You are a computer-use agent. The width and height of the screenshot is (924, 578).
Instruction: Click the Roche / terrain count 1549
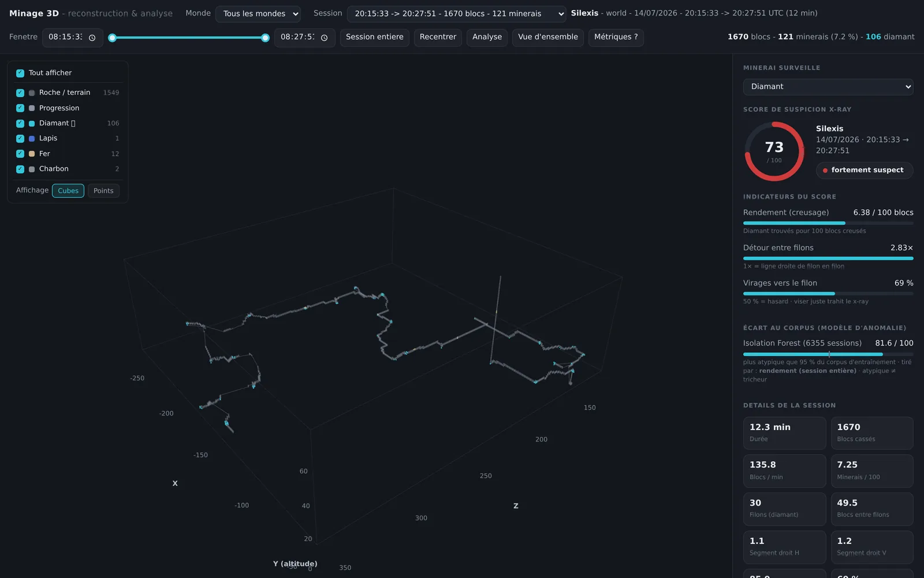pos(111,92)
